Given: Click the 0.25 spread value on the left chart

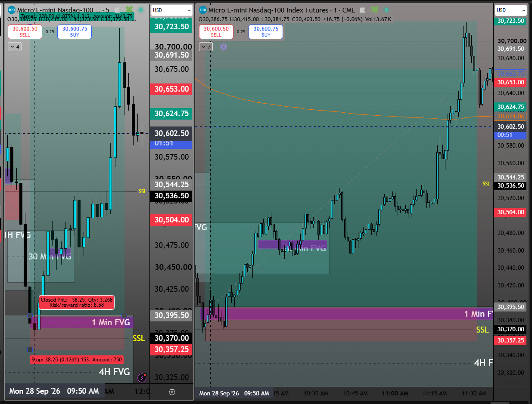Looking at the screenshot, I should (50, 32).
